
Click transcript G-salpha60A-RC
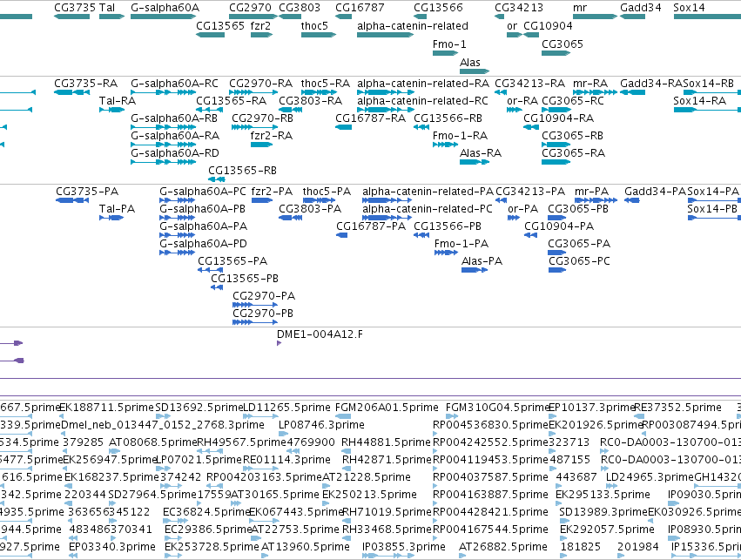point(174,84)
